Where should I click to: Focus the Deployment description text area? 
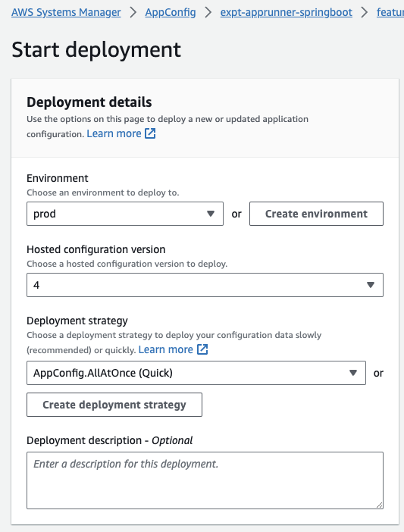pos(205,480)
